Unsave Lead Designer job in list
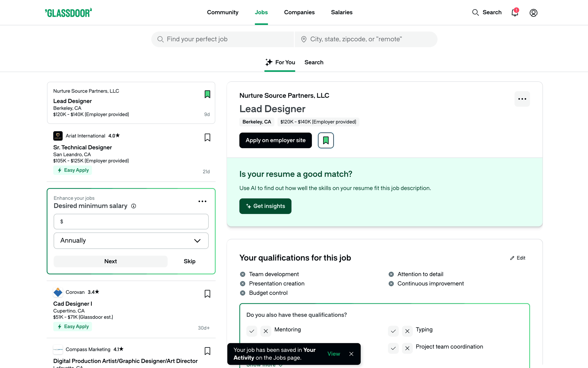The height and width of the screenshot is (368, 588). pyautogui.click(x=207, y=94)
